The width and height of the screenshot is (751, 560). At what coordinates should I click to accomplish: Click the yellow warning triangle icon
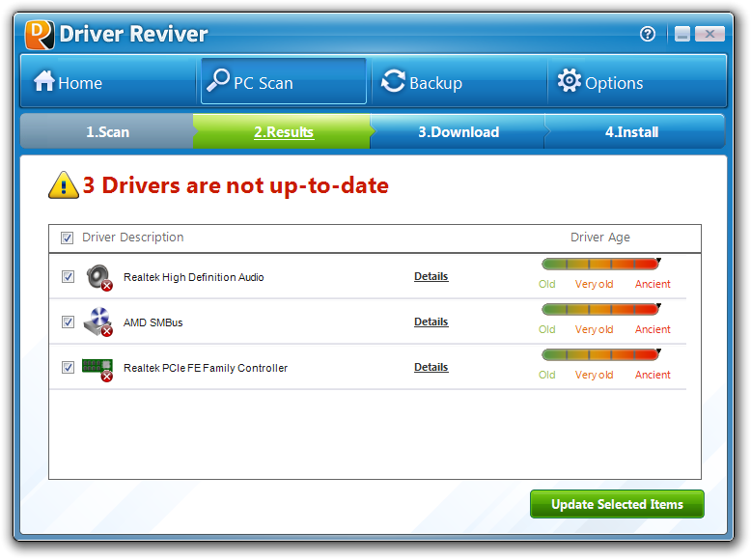(64, 185)
